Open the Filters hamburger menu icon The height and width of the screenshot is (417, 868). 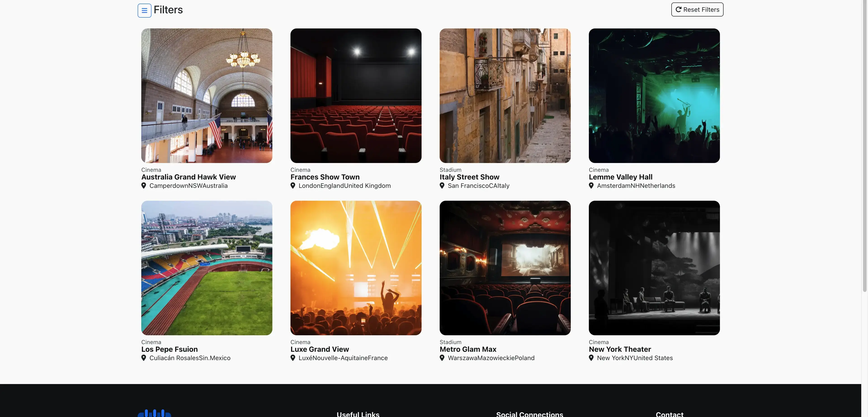144,10
